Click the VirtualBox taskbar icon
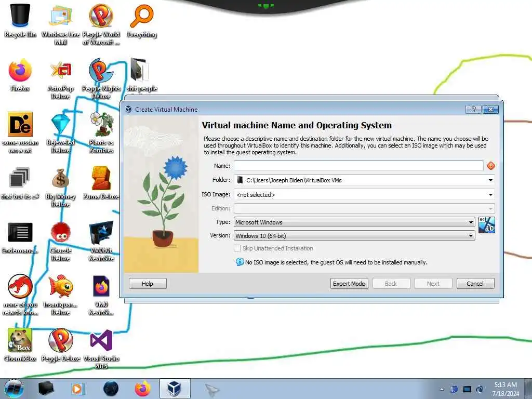The width and height of the screenshot is (532, 399). point(175,389)
